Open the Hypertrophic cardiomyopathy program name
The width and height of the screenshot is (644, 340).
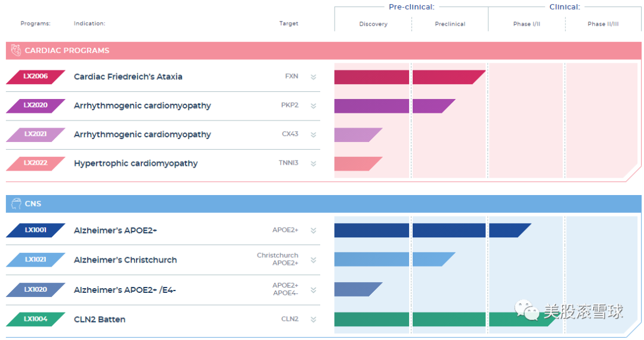(x=135, y=163)
